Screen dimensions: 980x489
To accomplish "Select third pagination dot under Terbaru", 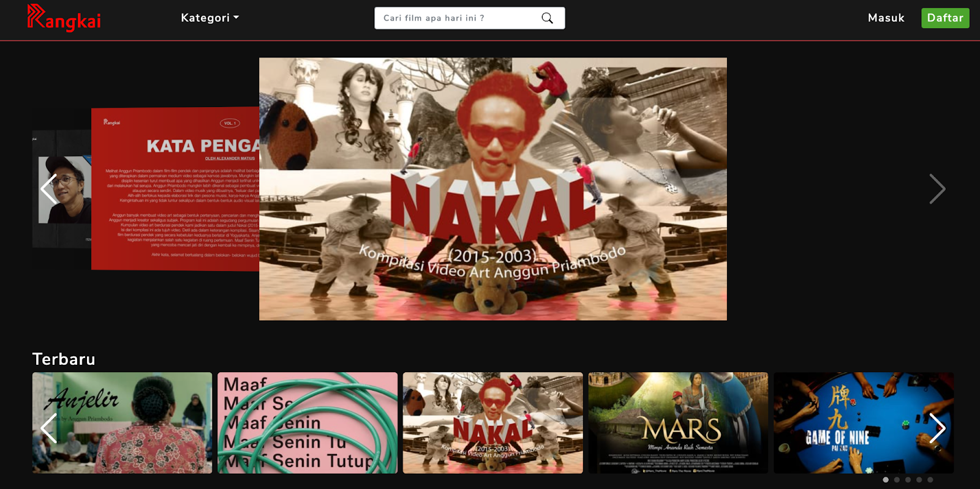I will pyautogui.click(x=908, y=480).
